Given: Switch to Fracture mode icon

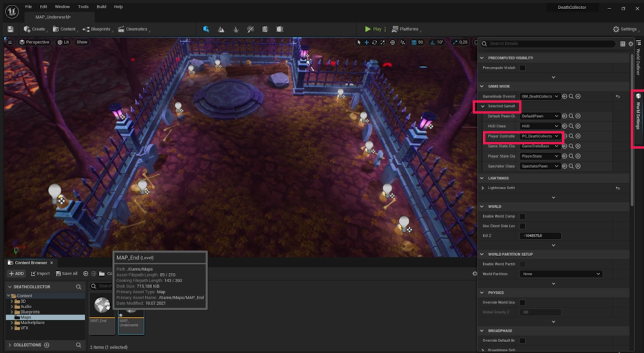Looking at the screenshot, I should tap(265, 29).
